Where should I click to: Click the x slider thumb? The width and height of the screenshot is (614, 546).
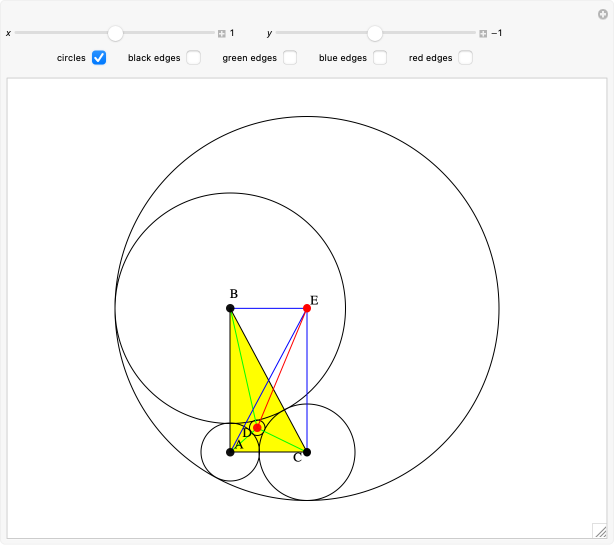click(116, 33)
